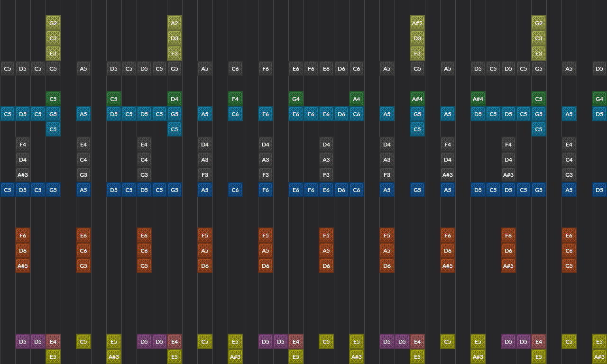607x364 pixels.
Task: Select gray G5 under the A2 chord stack
Action: click(175, 69)
